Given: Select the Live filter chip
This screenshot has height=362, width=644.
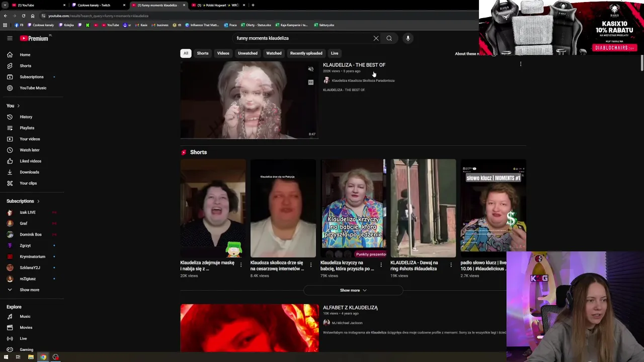Looking at the screenshot, I should (x=335, y=53).
